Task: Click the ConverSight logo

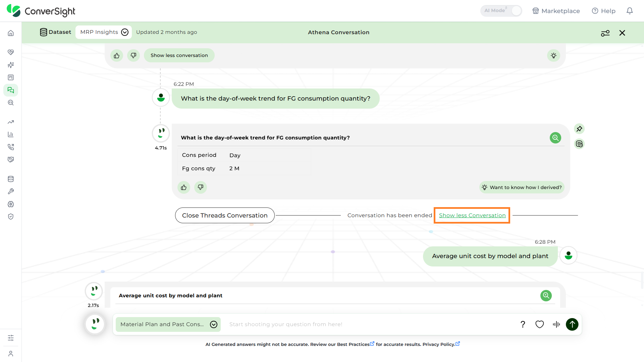Action: [41, 11]
